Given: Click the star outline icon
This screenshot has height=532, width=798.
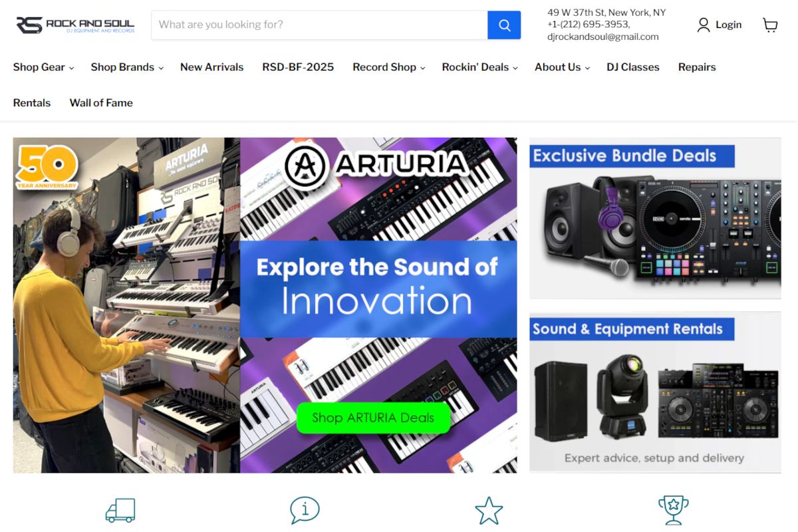Looking at the screenshot, I should click(x=489, y=511).
